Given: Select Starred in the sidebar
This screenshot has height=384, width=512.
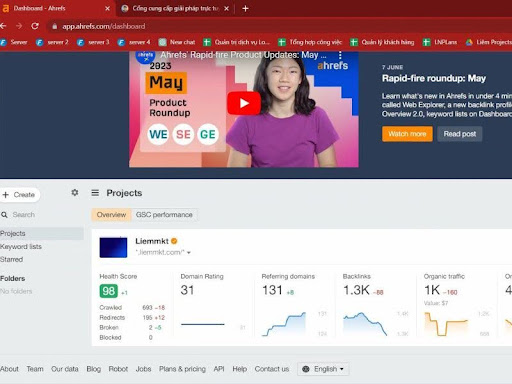Looking at the screenshot, I should point(12,259).
